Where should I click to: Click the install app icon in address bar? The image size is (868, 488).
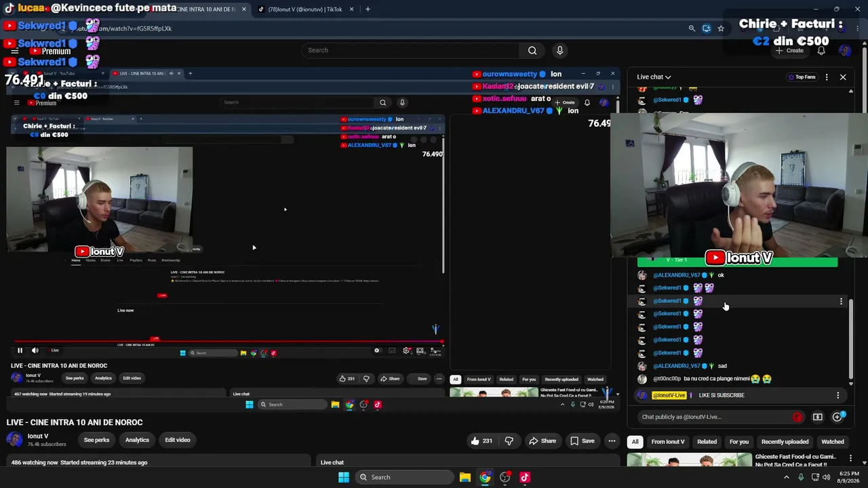[707, 28]
